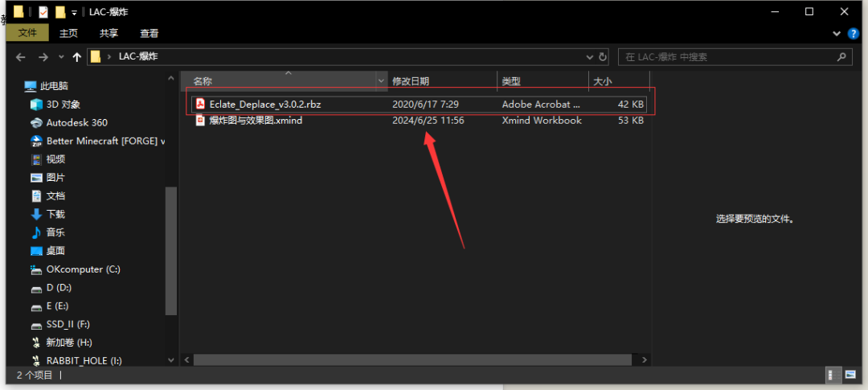
Task: Open SSD_II (F:) drive
Action: 68,323
